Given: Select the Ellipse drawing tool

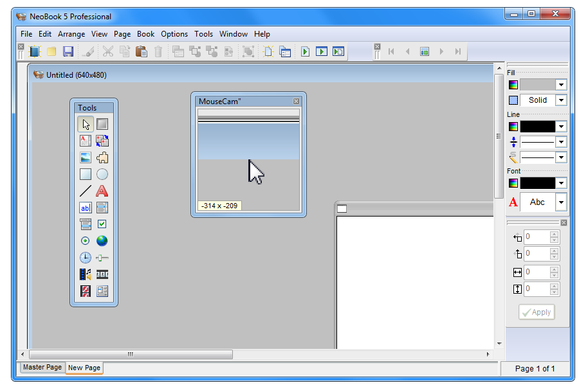Looking at the screenshot, I should (102, 174).
